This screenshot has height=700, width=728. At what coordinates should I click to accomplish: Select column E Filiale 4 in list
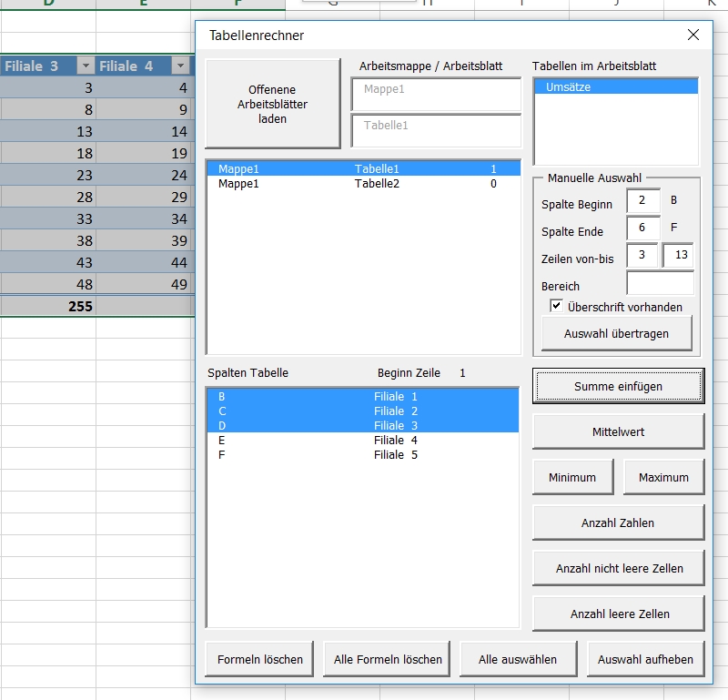362,441
